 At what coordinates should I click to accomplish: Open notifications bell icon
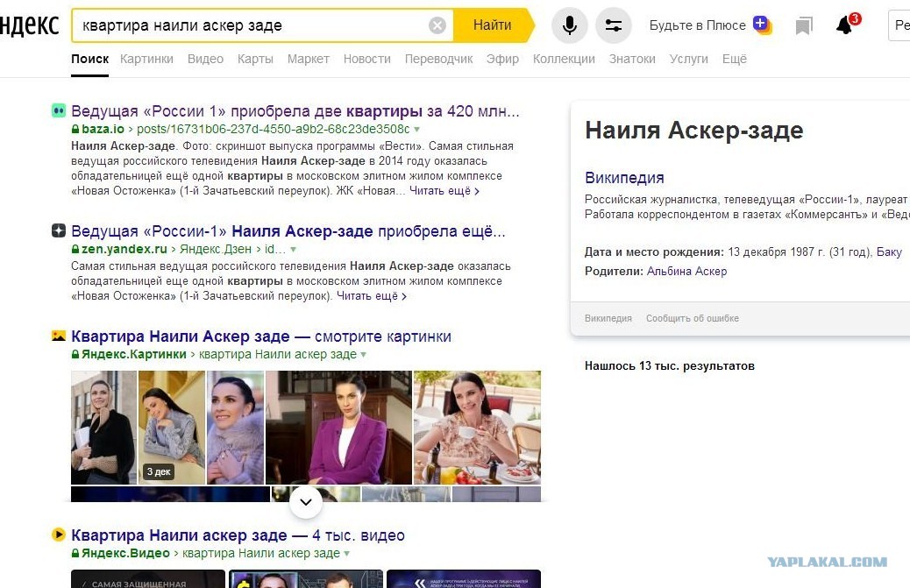click(x=844, y=25)
